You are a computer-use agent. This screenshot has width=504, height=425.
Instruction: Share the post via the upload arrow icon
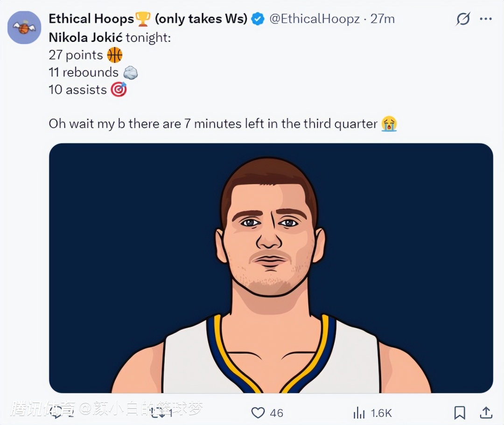click(x=486, y=412)
